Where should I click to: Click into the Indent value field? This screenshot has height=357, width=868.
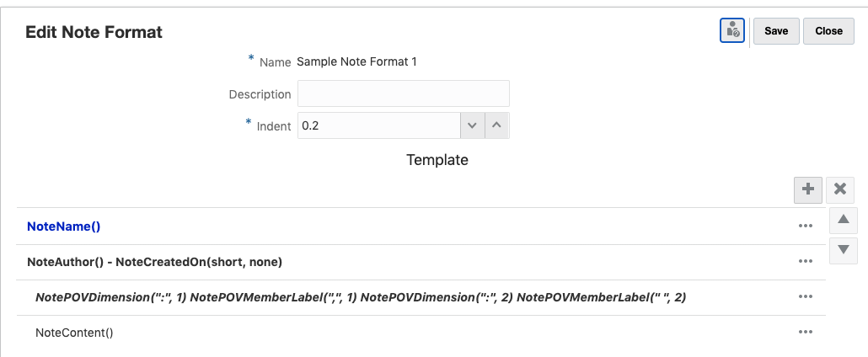pyautogui.click(x=378, y=125)
